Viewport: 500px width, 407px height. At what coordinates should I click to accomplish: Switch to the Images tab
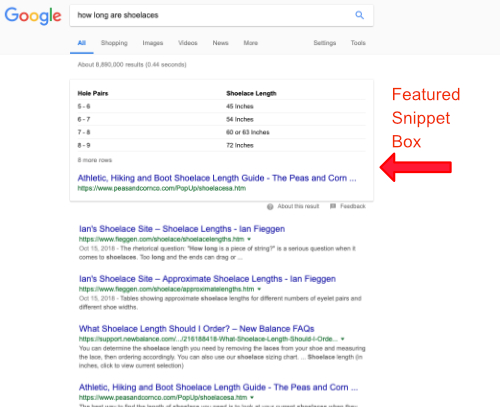pos(153,43)
